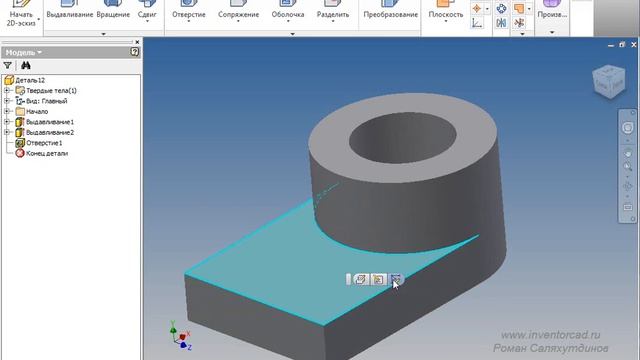Open the browser panel help icon
This screenshot has height=360, width=640.
(134, 52)
